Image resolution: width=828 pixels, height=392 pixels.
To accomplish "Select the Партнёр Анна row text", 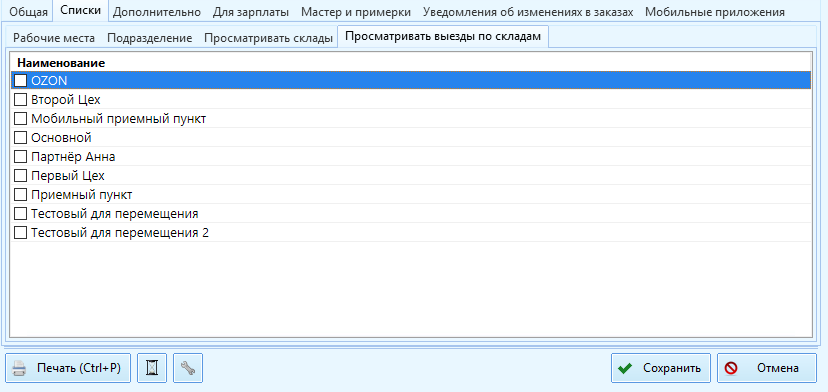I will click(x=73, y=157).
